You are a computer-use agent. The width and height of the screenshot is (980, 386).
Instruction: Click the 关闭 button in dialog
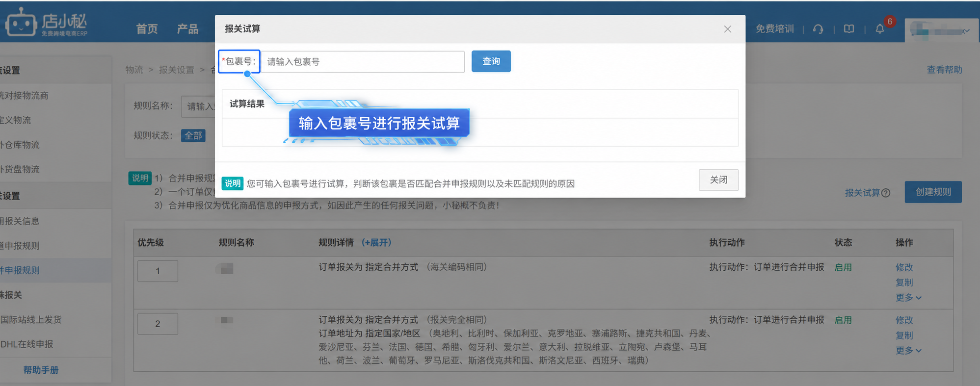click(718, 180)
